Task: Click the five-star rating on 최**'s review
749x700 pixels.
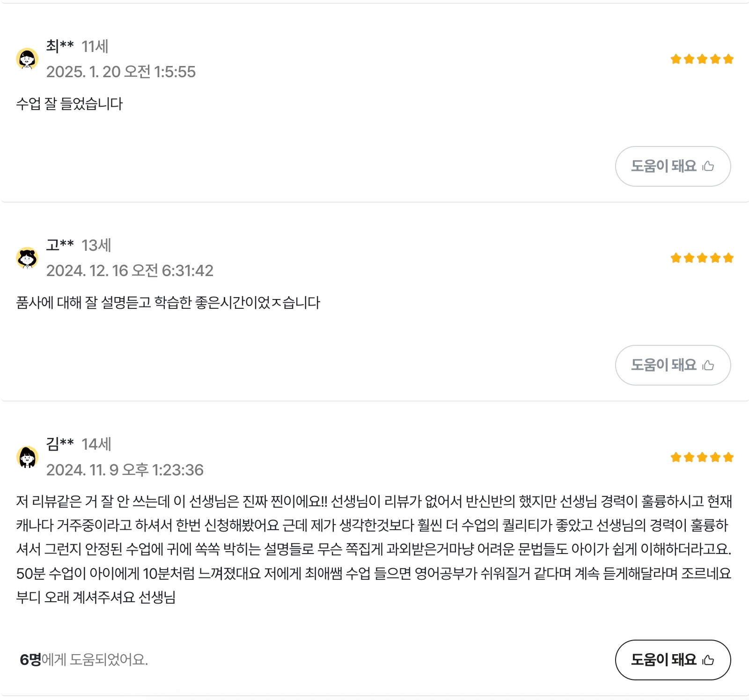Action: coord(701,59)
